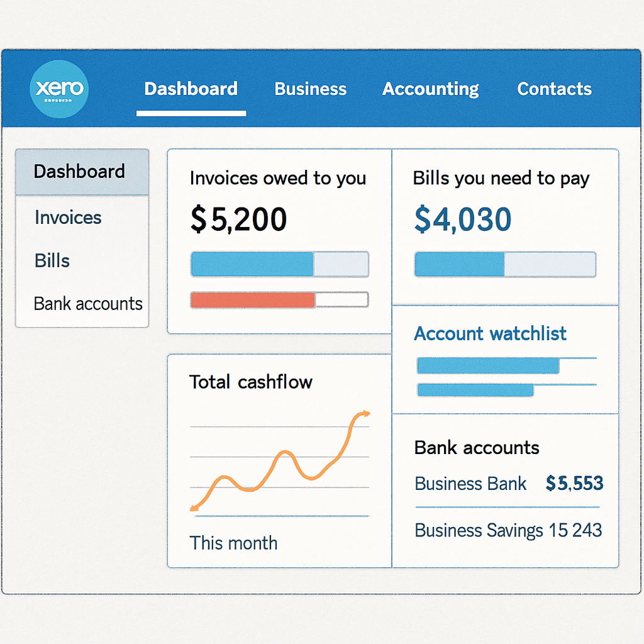Select Bills in the left sidebar
This screenshot has width=644, height=644.
tap(52, 260)
